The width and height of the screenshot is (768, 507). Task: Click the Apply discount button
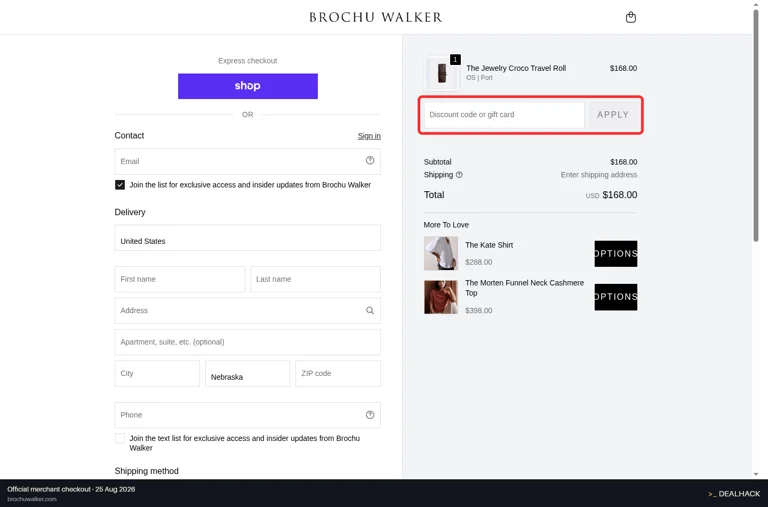(x=613, y=115)
